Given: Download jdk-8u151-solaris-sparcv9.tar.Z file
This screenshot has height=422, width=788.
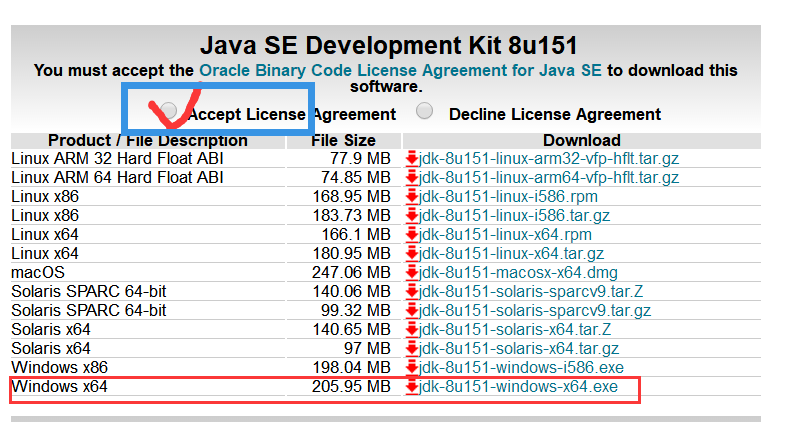Looking at the screenshot, I should (x=531, y=292).
